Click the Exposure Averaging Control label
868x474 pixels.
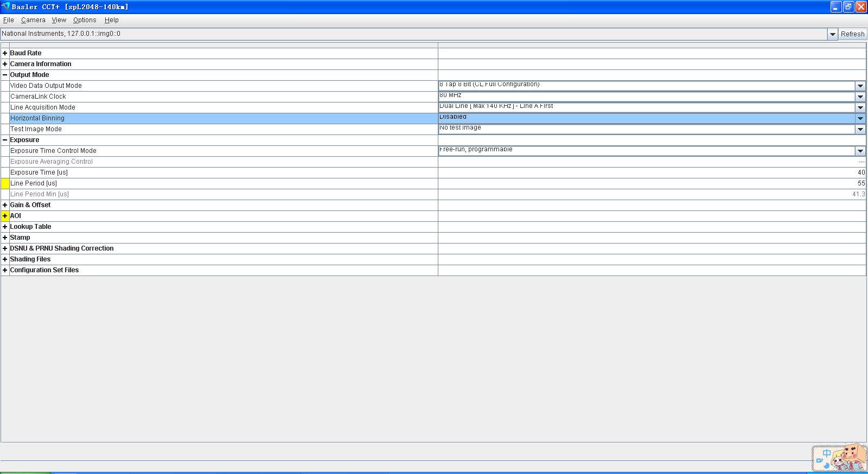tap(52, 162)
